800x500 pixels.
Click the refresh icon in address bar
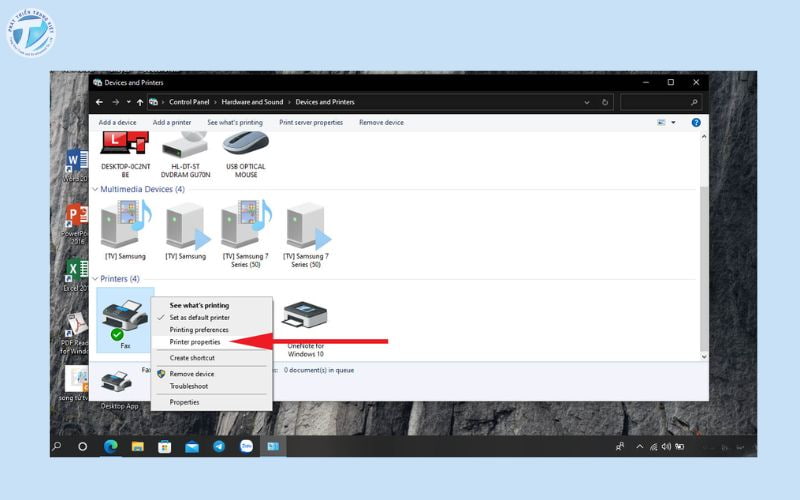(605, 102)
